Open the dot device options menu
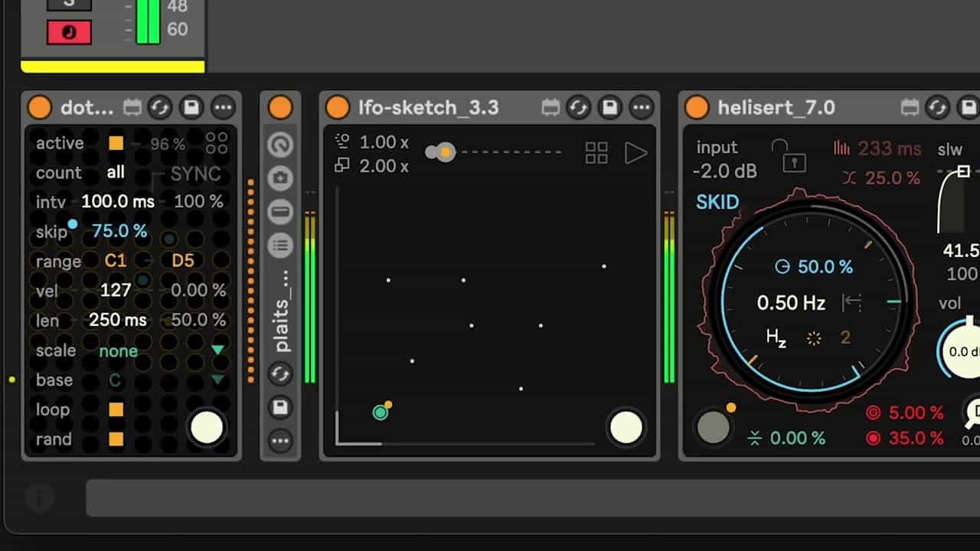This screenshot has width=980, height=551. click(223, 108)
